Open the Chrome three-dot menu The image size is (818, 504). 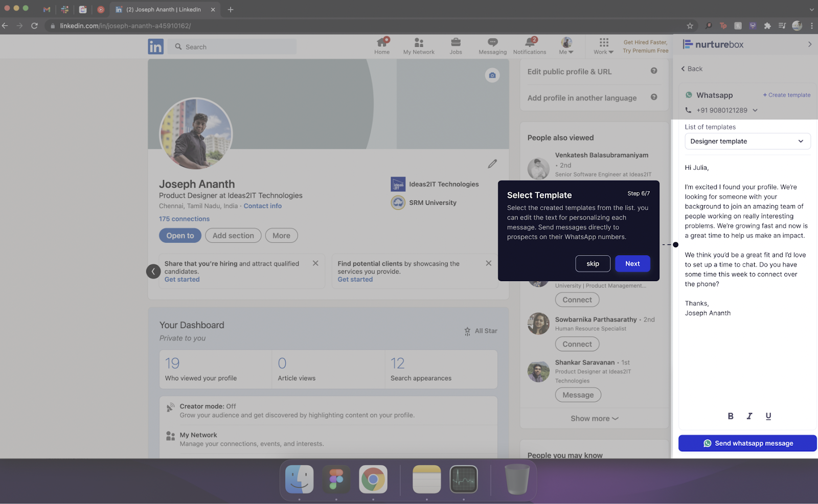tap(811, 26)
